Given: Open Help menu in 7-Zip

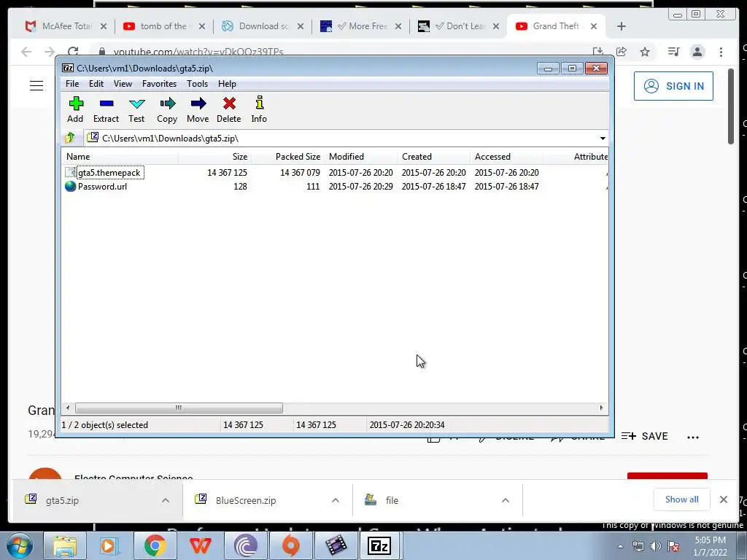Looking at the screenshot, I should (228, 84).
